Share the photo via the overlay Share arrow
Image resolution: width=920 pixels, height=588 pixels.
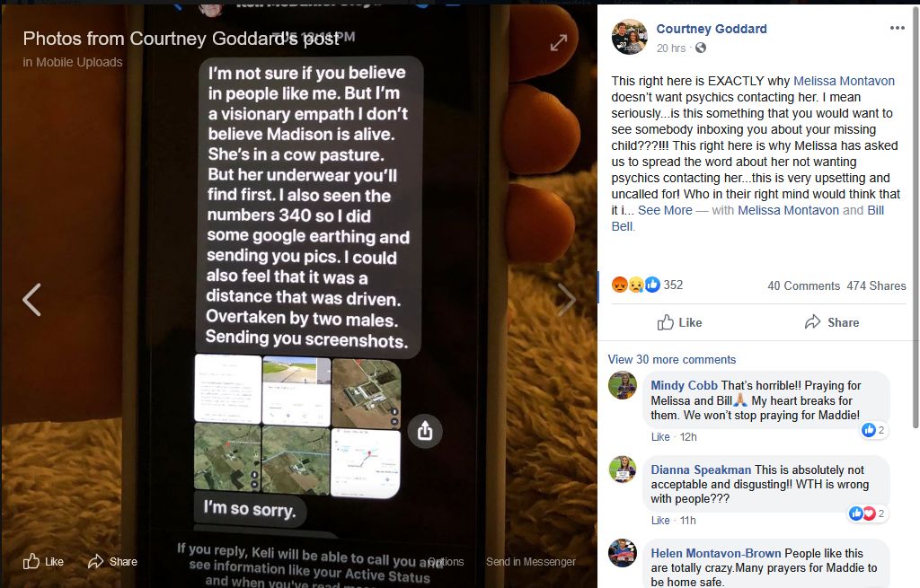point(112,562)
